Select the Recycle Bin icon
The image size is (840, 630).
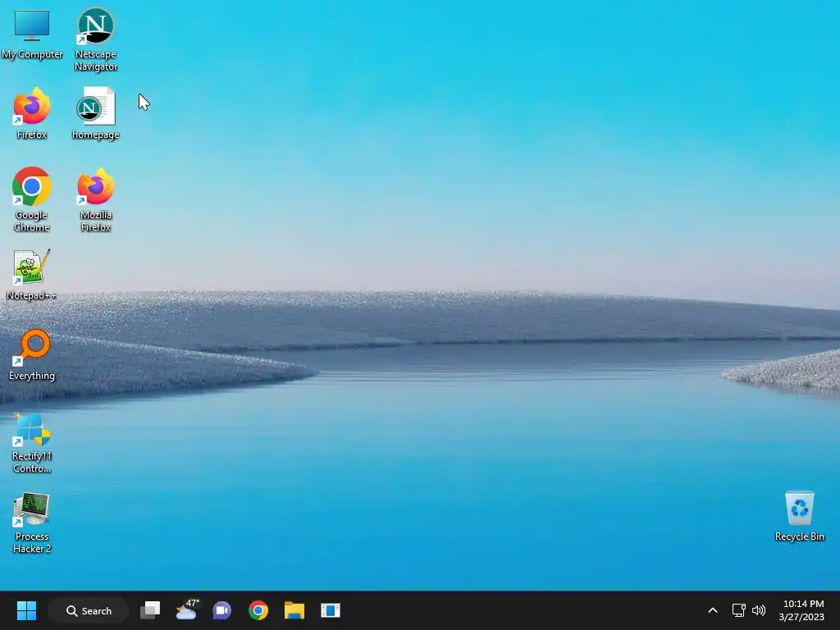[x=799, y=517]
